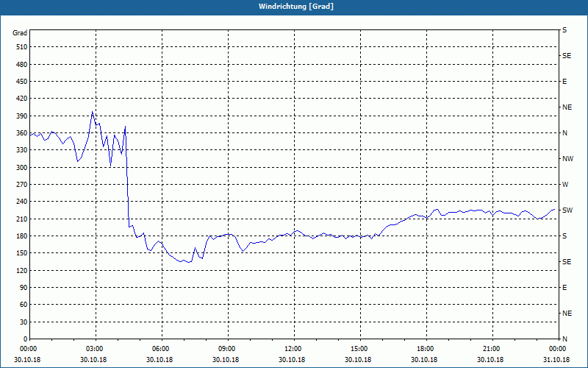This screenshot has height=368, width=588.
Task: Click the SW compass label
Action: (x=567, y=210)
